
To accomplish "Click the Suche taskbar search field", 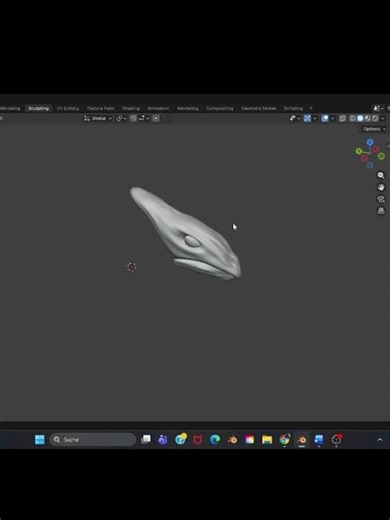I will [93, 440].
